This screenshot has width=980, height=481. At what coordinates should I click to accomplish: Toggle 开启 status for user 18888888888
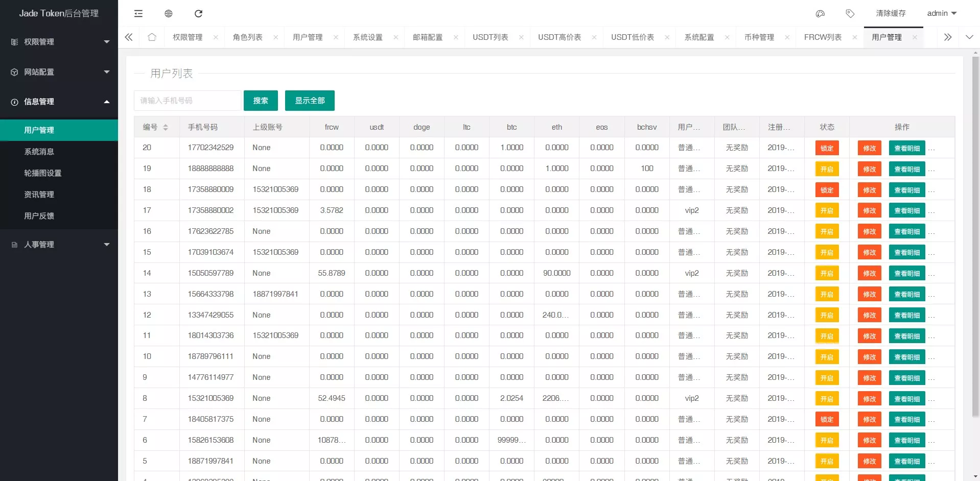tap(827, 169)
